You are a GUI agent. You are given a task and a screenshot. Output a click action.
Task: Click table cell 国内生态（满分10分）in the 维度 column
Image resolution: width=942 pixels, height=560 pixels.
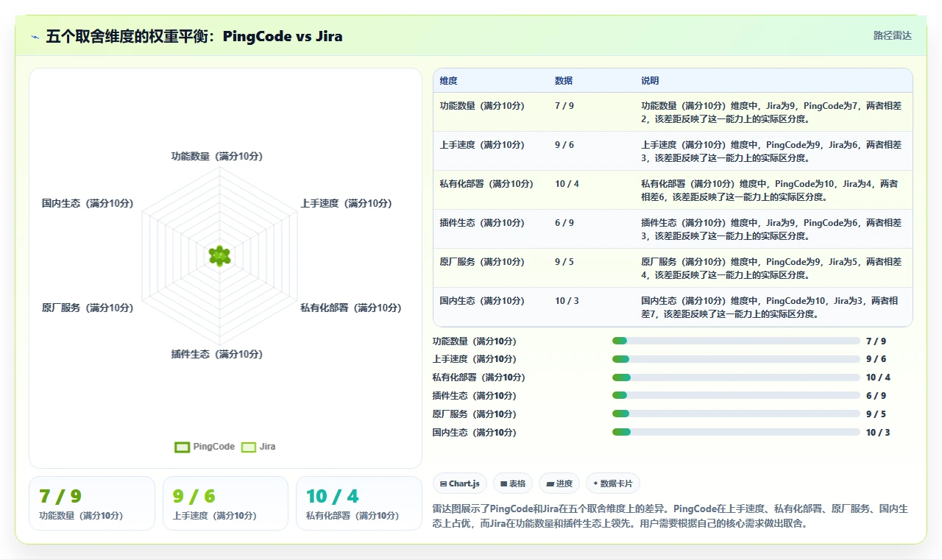482,301
